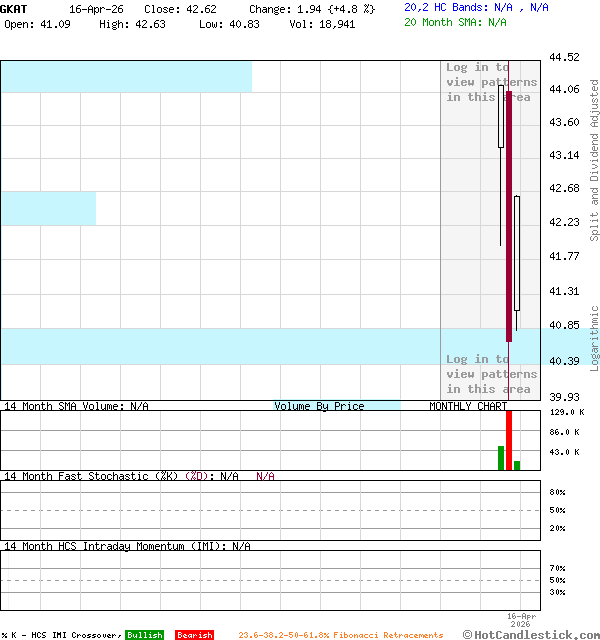Select the rightmost white candlestick
Screen dimensions: 600x640
[517, 254]
